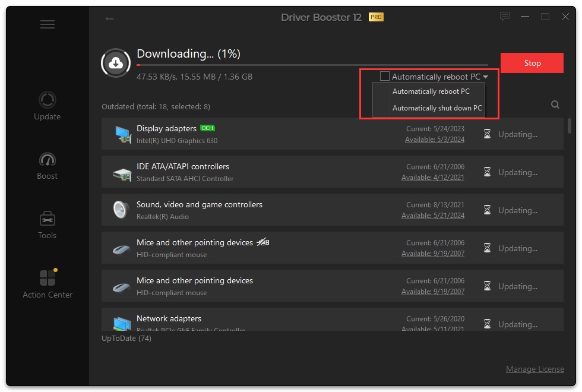Screen dimensions: 582x392
Task: Select the Intel(R) UHD Graphics 630 text
Action: pyautogui.click(x=177, y=141)
